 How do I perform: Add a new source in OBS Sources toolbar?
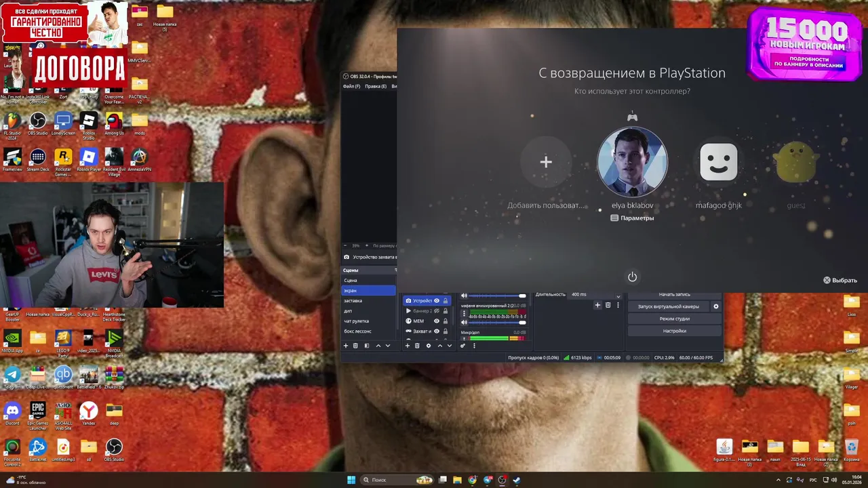408,346
